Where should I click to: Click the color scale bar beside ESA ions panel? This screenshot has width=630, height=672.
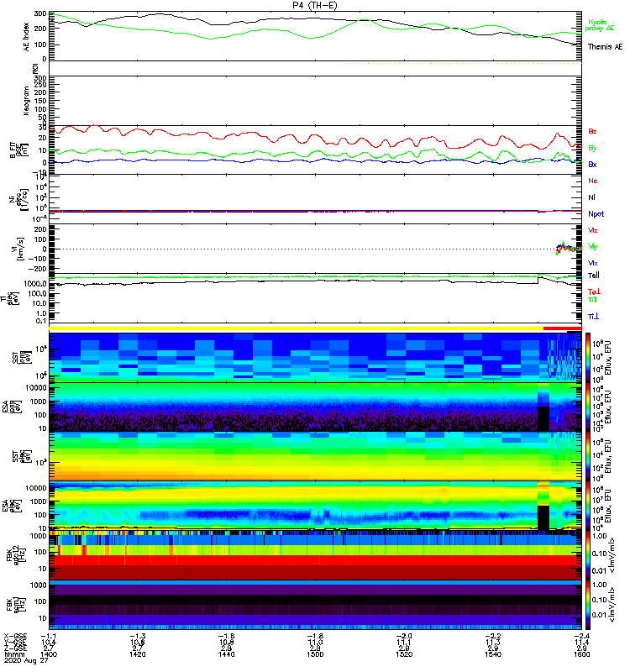(x=587, y=407)
